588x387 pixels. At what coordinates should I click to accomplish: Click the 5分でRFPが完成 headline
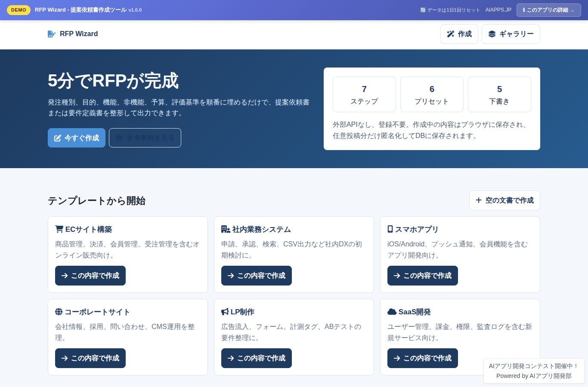(x=113, y=81)
